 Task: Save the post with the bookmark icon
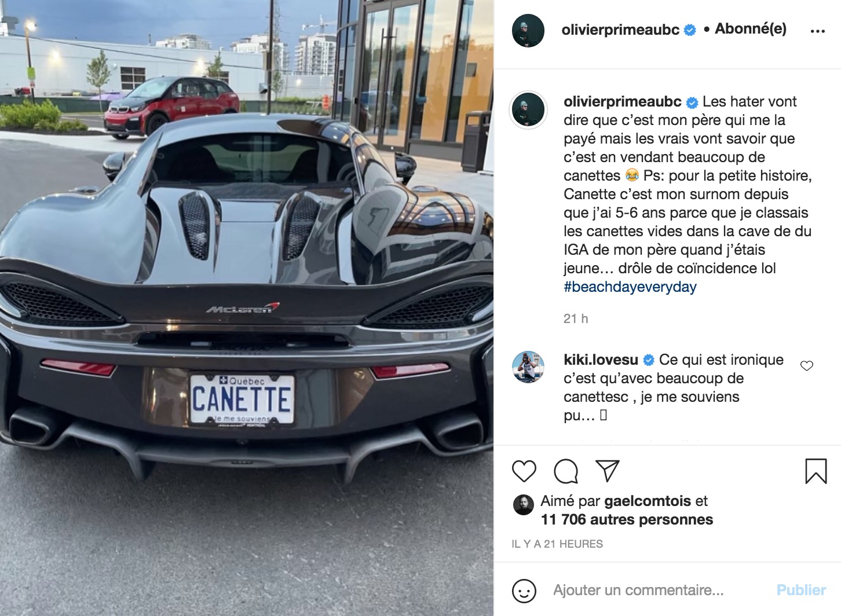pyautogui.click(x=816, y=471)
